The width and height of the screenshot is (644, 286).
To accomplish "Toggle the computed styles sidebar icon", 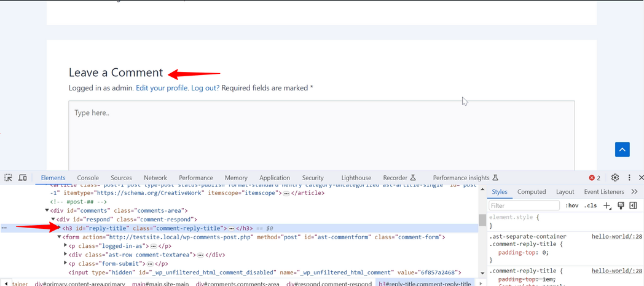I will (633, 205).
